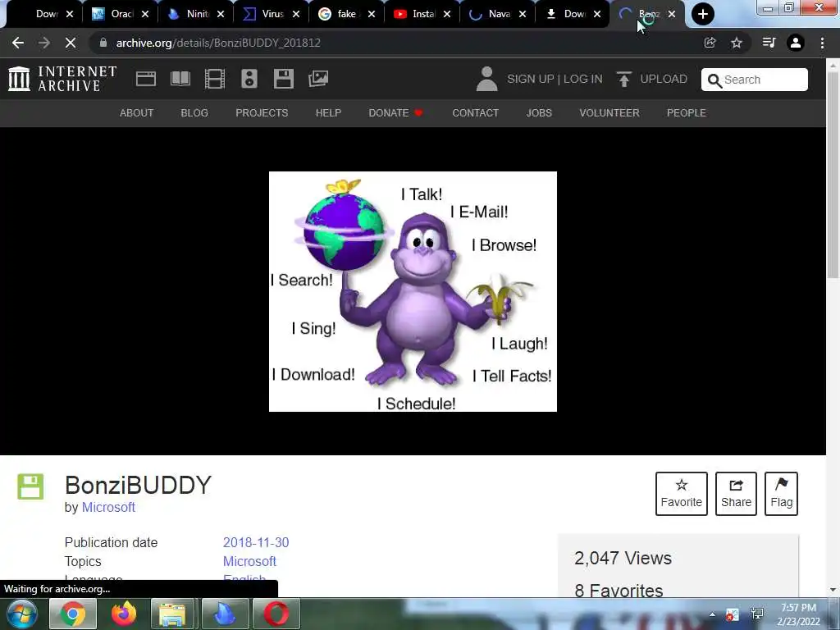Open the software (floppy disk) media icon

(x=283, y=79)
